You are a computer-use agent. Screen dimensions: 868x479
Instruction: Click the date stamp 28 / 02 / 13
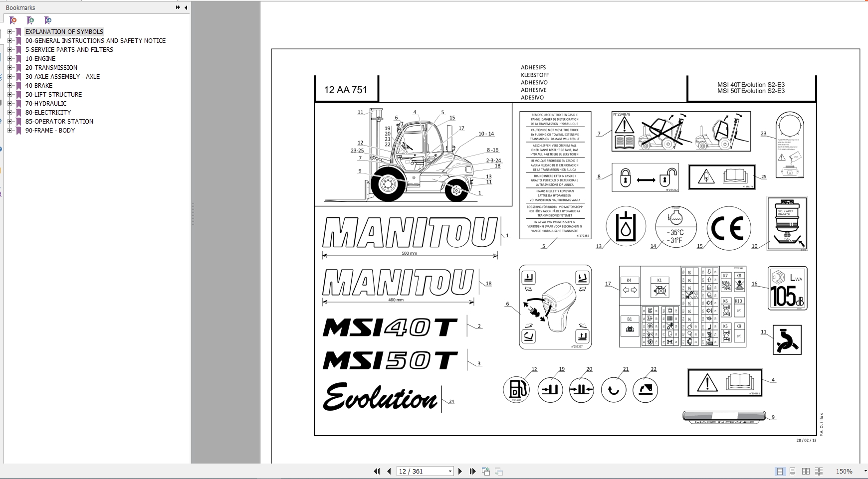pos(806,440)
